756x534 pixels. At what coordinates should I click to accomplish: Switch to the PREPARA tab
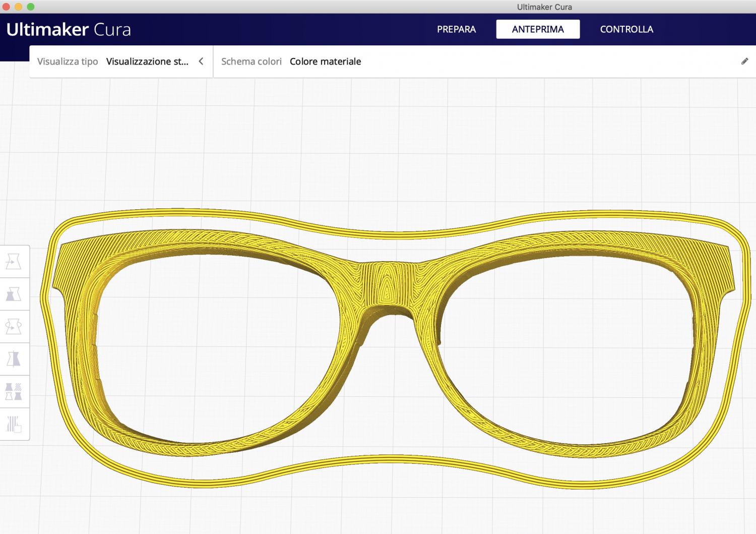(456, 29)
